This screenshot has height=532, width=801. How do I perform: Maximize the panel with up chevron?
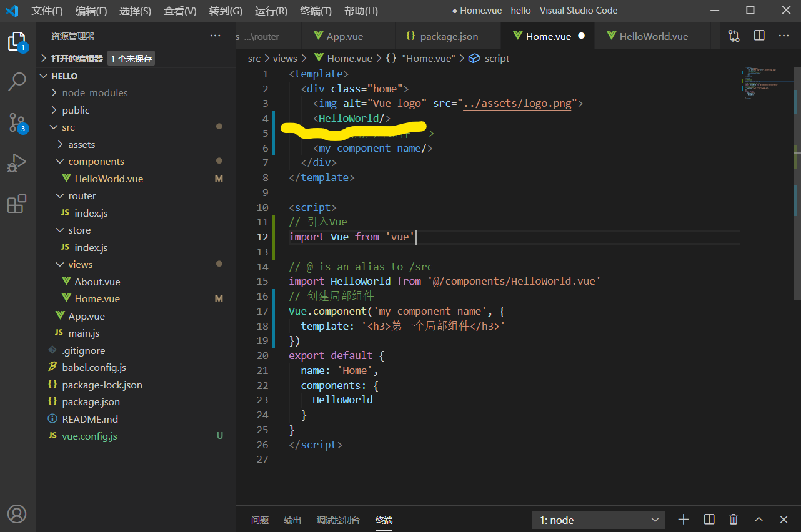pos(759,520)
